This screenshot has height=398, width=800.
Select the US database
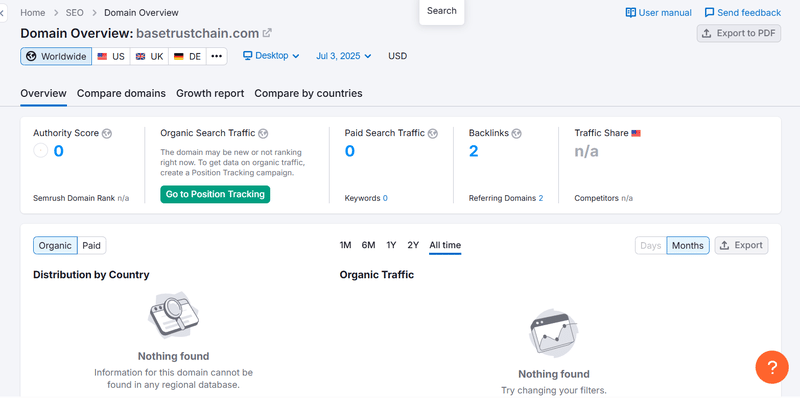[x=111, y=56]
